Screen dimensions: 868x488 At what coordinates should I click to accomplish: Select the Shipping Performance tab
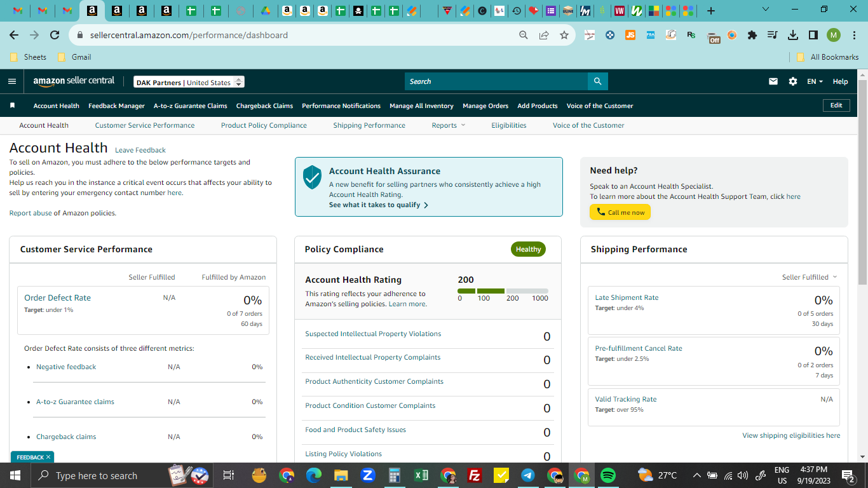click(x=369, y=125)
